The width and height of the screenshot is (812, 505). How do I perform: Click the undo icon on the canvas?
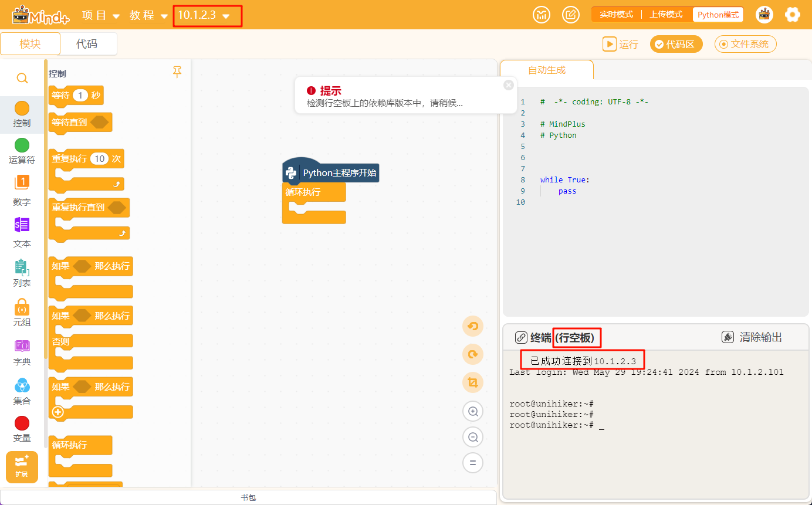pos(472,326)
